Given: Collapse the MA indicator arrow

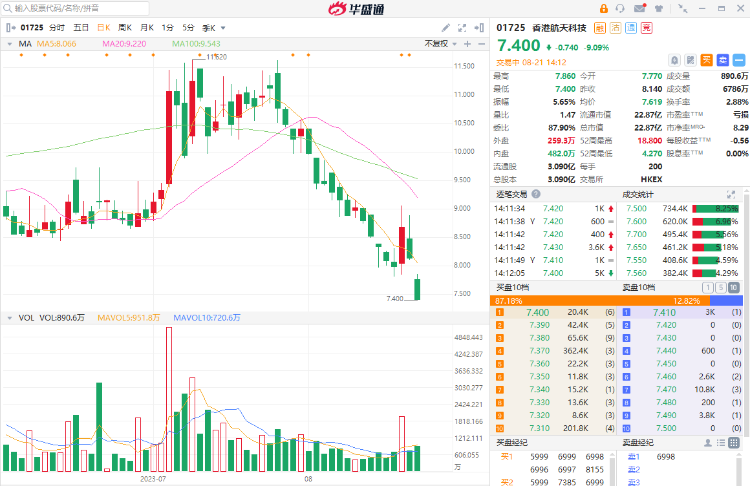Looking at the screenshot, I should tap(10, 44).
